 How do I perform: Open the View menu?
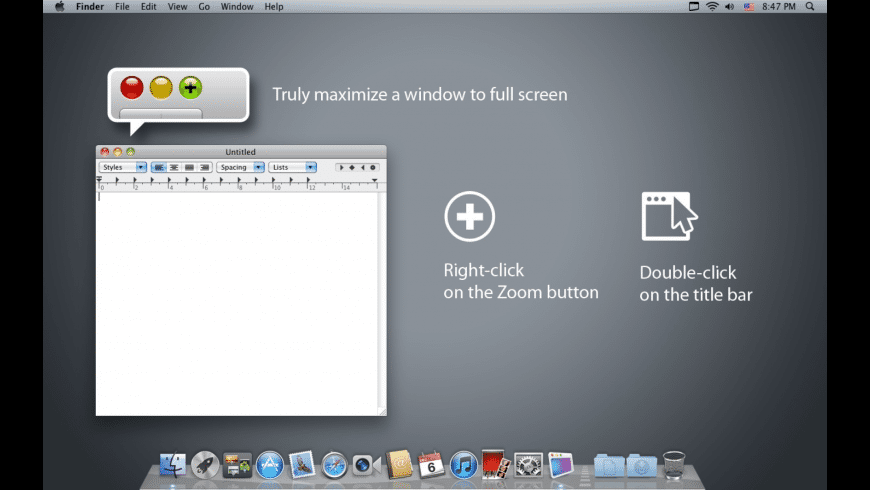177,7
